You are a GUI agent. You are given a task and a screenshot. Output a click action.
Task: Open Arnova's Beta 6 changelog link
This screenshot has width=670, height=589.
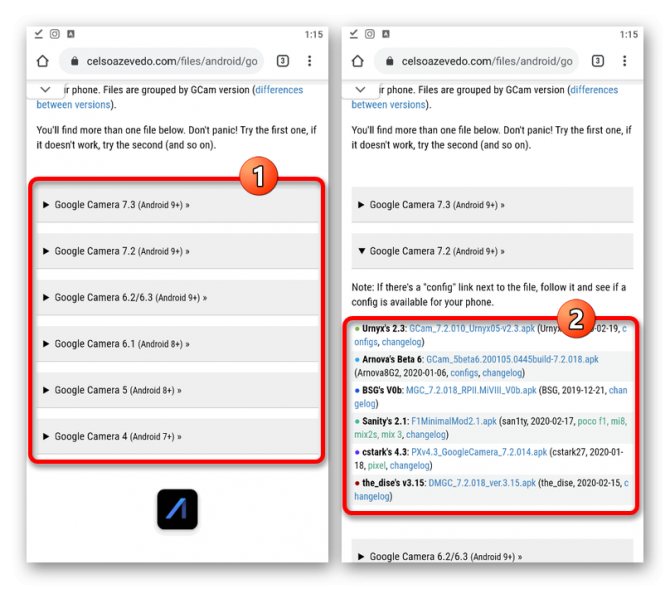pos(502,373)
